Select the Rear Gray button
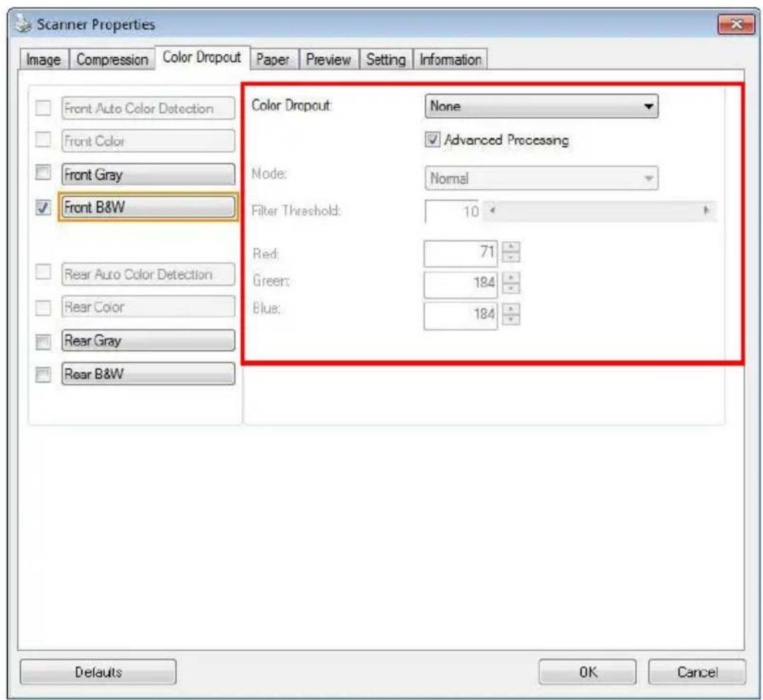Viewport: 763px width, 700px height. click(148, 341)
